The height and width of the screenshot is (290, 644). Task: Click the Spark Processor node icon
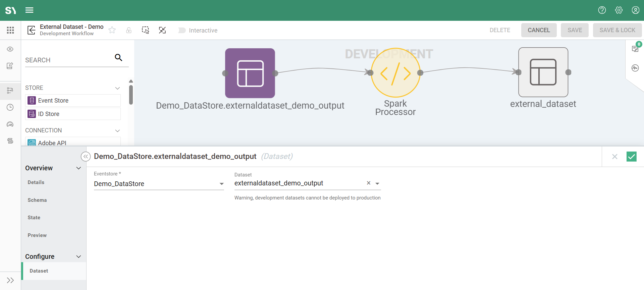tap(395, 73)
